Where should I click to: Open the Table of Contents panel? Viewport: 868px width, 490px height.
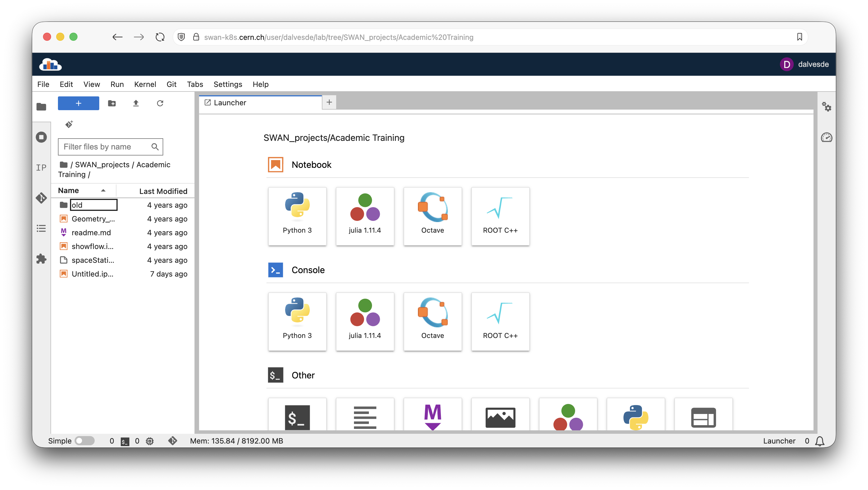(x=41, y=228)
